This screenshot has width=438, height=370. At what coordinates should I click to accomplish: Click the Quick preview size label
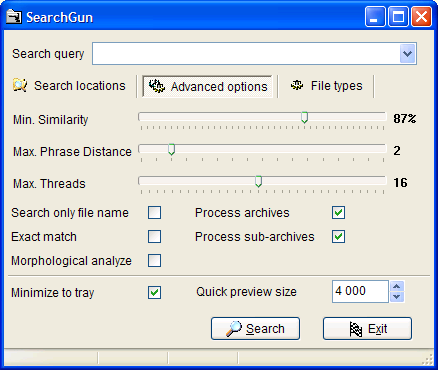click(x=246, y=292)
